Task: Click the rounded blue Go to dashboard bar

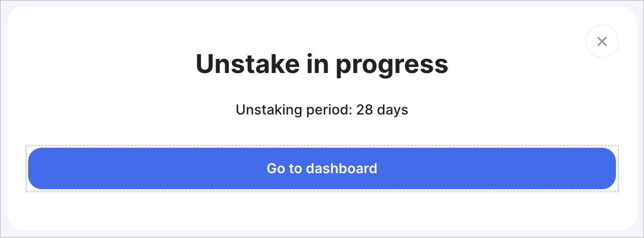Action: pos(322,168)
